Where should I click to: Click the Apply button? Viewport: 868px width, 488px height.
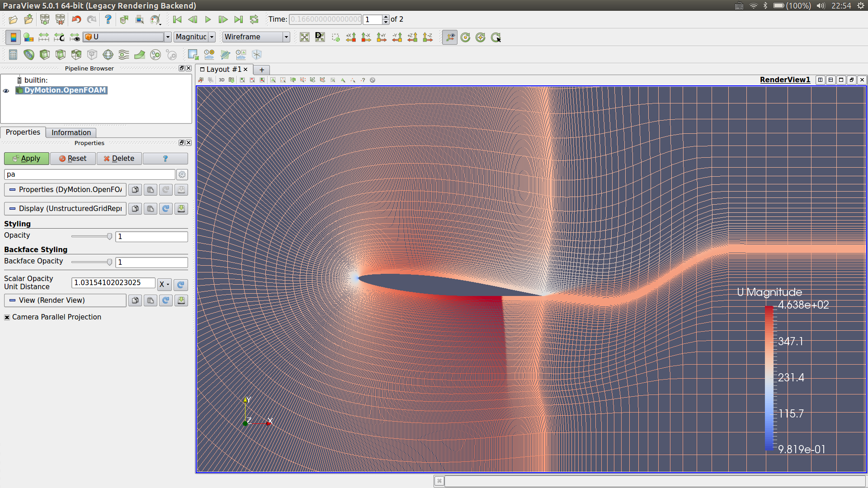point(27,159)
